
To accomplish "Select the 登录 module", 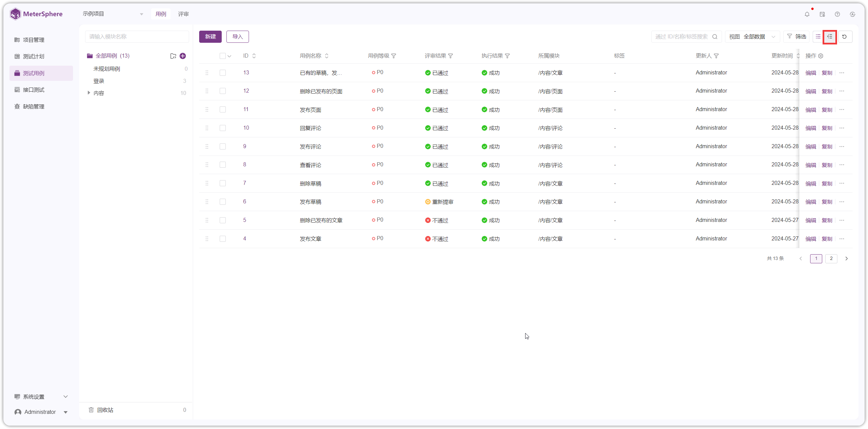I will point(99,81).
